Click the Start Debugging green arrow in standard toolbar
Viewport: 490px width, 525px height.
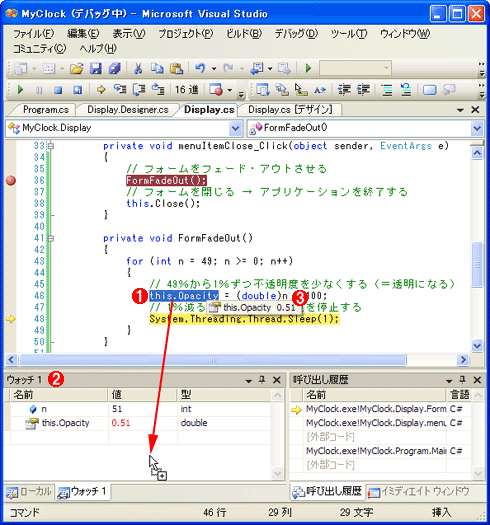(x=308, y=68)
